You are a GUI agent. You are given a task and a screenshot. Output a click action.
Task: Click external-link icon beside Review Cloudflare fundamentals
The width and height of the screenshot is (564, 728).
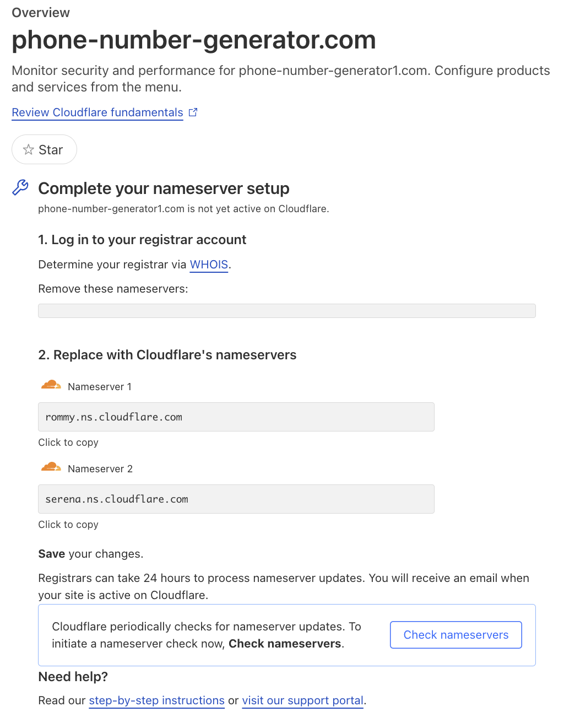[193, 112]
